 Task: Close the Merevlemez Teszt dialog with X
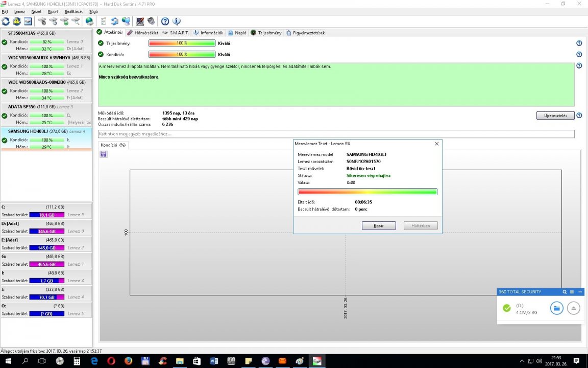[436, 144]
